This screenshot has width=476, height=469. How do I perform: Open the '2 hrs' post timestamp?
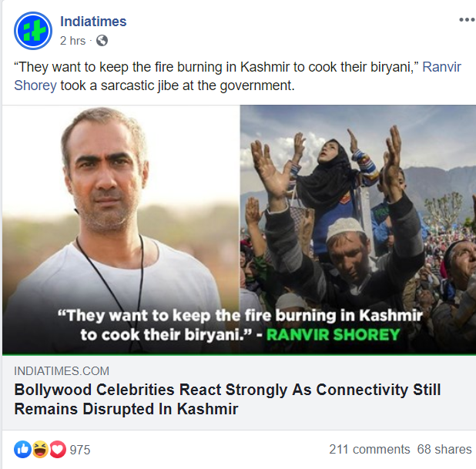point(73,41)
